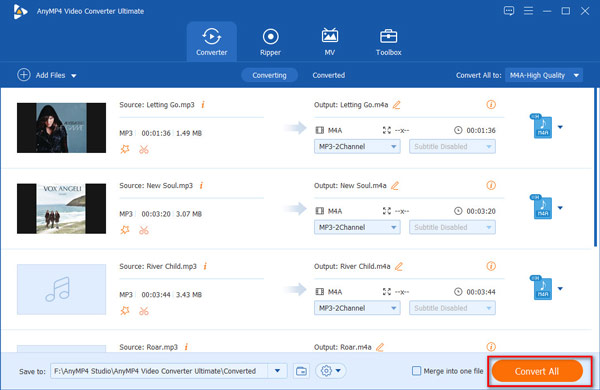Expand the Convert All to M4A-High Quality dropdown

(x=544, y=75)
